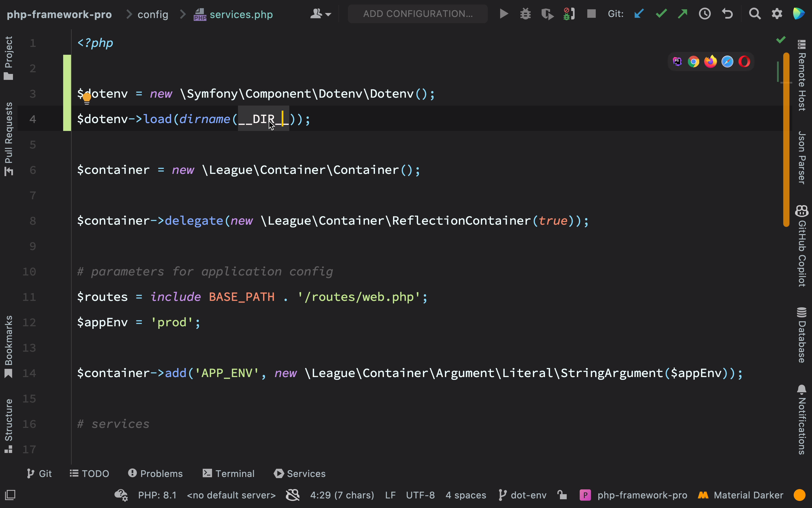Run with coverage shield icon

click(x=548, y=14)
